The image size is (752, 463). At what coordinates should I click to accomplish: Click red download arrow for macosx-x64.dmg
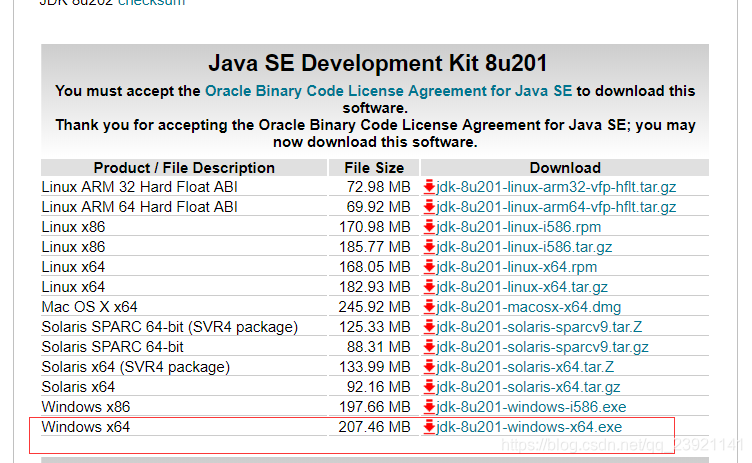point(429,307)
